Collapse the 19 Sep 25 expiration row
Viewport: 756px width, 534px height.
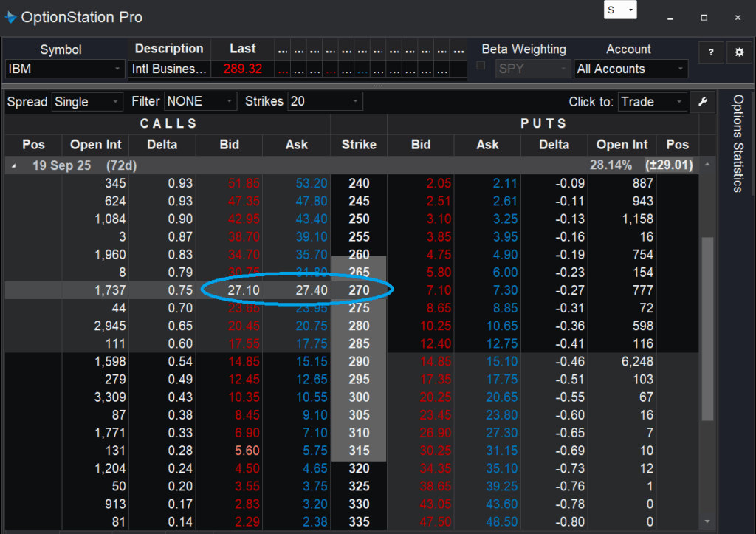pyautogui.click(x=14, y=166)
